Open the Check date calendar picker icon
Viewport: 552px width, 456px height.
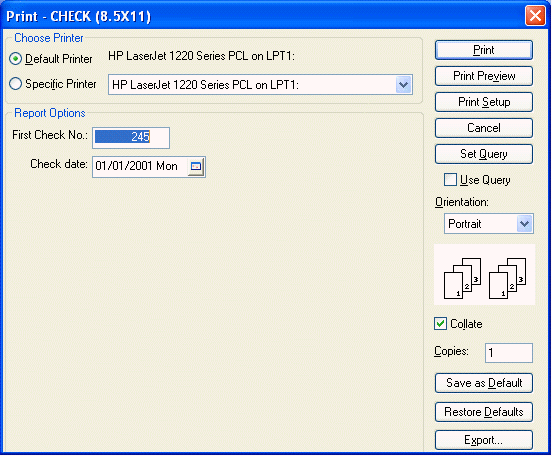tap(196, 166)
